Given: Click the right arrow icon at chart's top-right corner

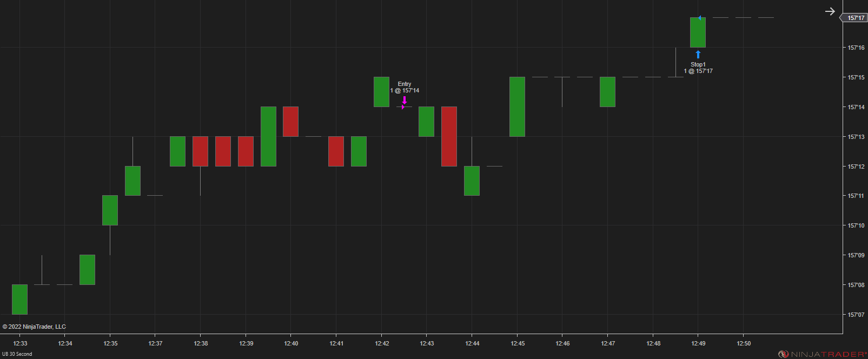Looking at the screenshot, I should click(x=830, y=11).
